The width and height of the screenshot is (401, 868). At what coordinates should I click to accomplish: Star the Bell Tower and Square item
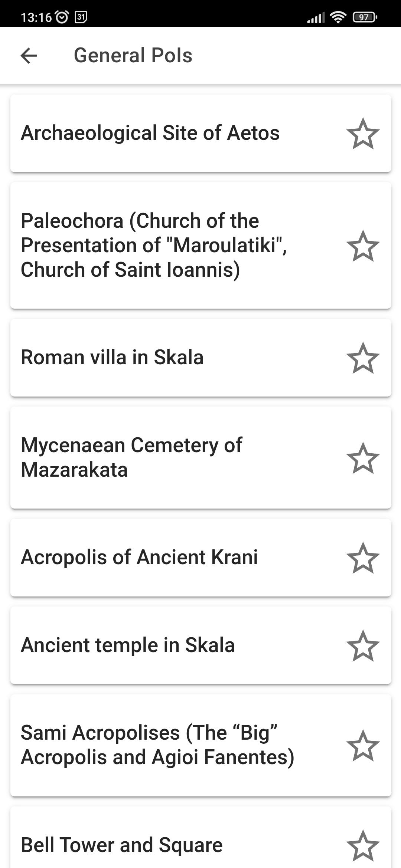(x=363, y=845)
